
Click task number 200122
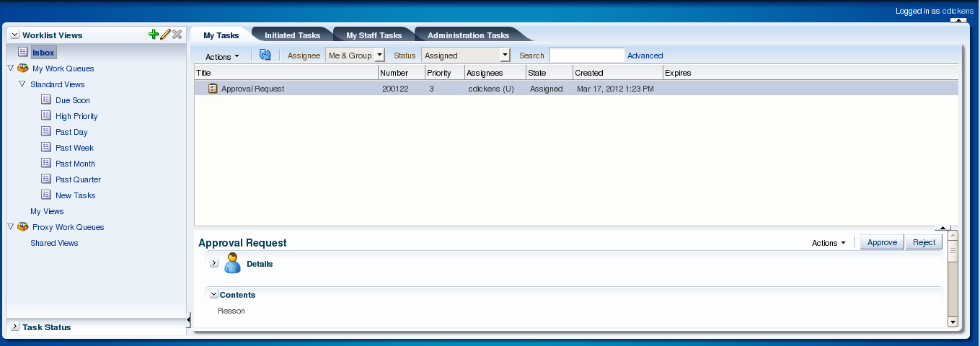[395, 89]
